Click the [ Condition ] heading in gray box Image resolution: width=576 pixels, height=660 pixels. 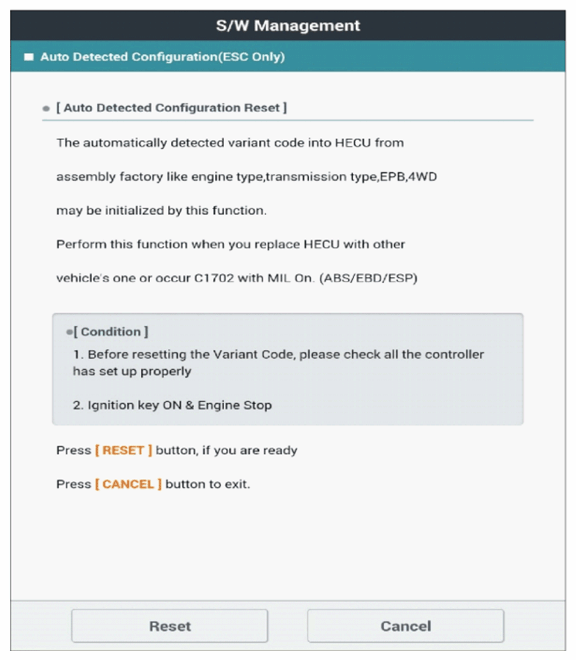[111, 332]
